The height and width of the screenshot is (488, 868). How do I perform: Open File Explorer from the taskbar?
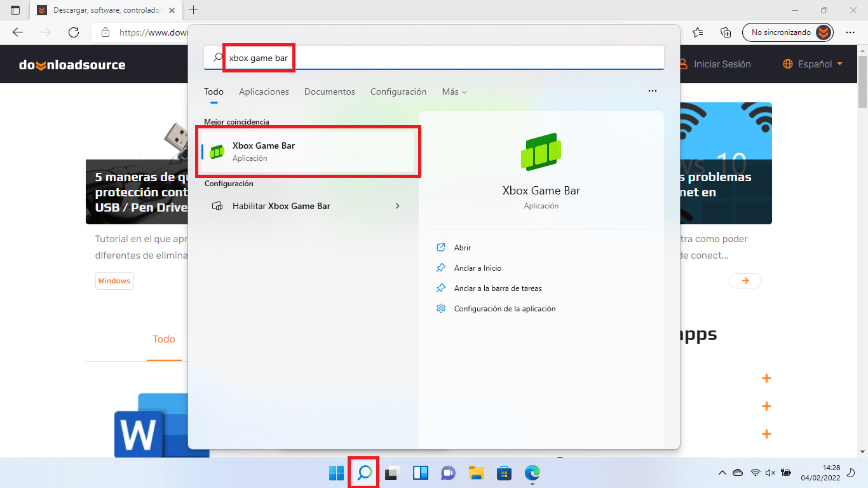[x=476, y=473]
